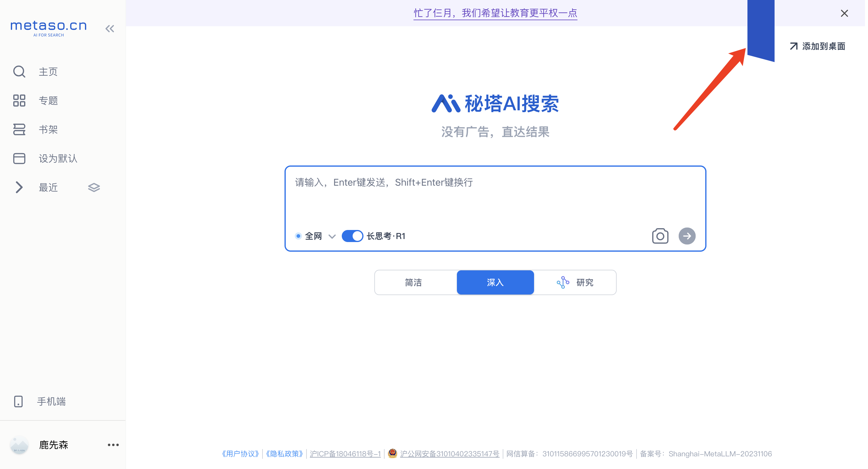The height and width of the screenshot is (469, 868).
Task: Select the 全网 radio indicator
Action: 298,236
